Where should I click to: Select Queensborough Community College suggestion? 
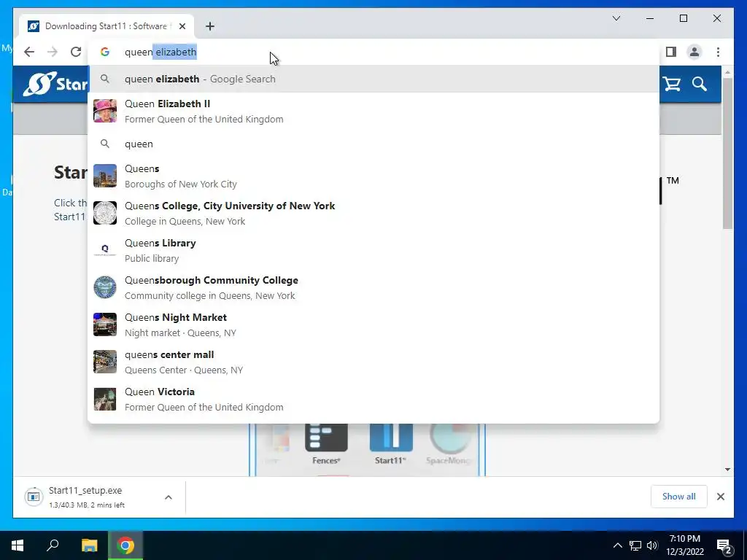pos(373,287)
